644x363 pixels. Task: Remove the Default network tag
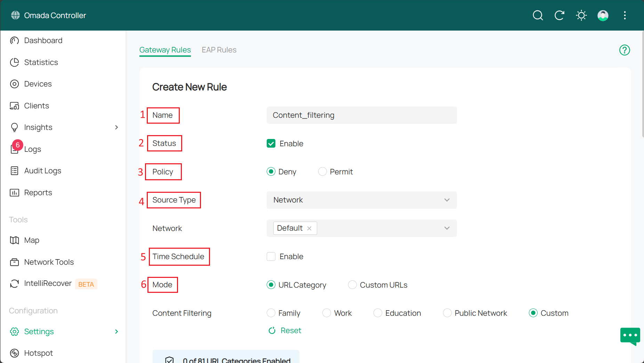[309, 228]
